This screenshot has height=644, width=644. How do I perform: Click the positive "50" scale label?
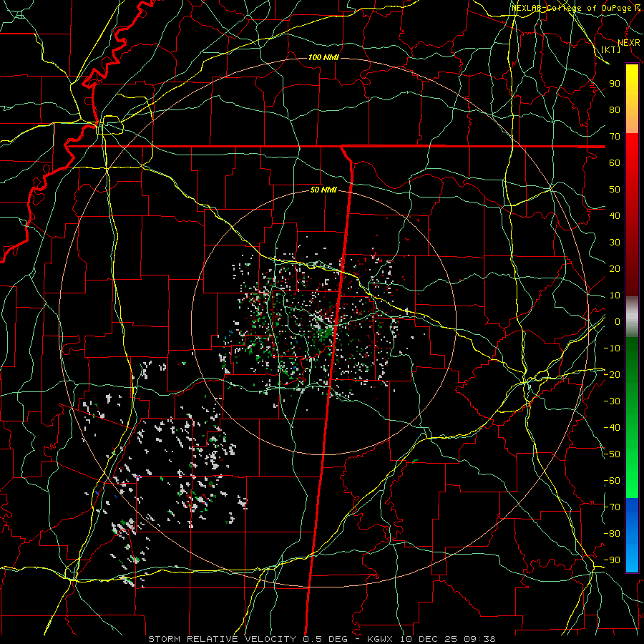point(615,190)
